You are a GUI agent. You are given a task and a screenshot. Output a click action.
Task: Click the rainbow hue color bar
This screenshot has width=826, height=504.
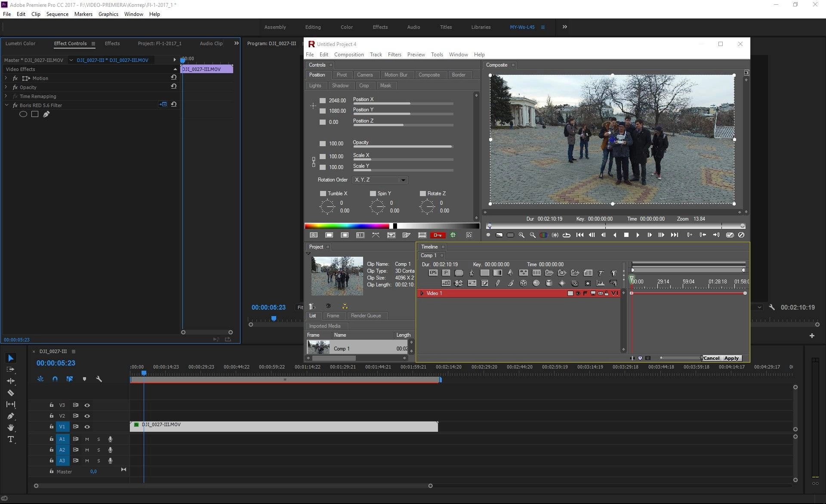tap(347, 226)
